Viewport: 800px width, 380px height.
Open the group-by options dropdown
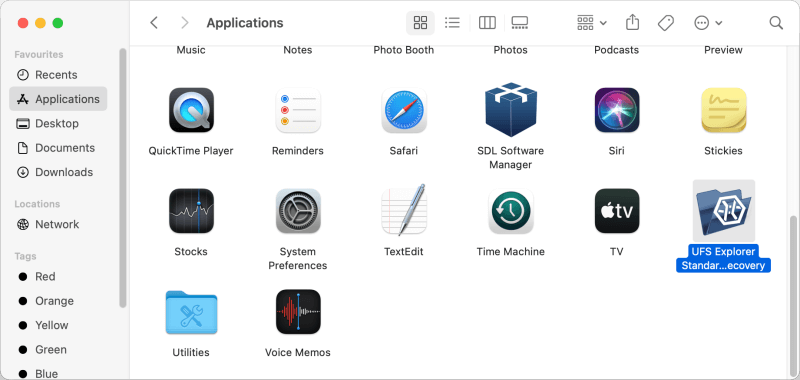(x=592, y=23)
